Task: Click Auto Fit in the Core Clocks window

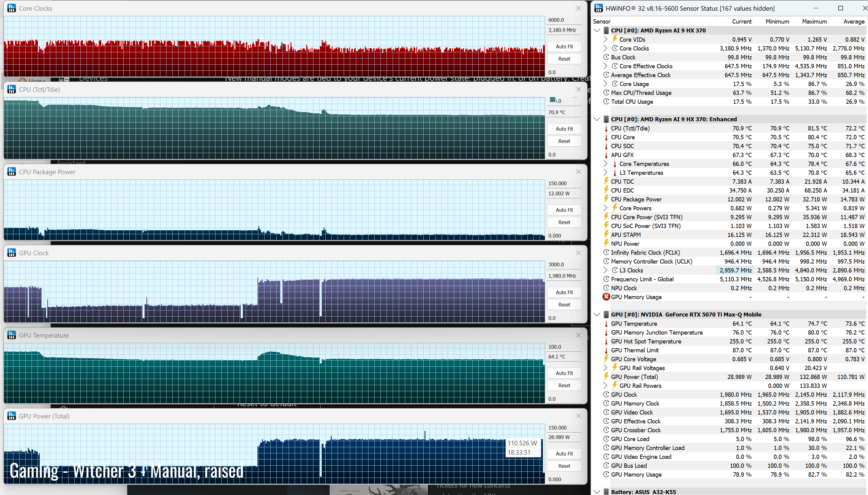Action: [564, 47]
